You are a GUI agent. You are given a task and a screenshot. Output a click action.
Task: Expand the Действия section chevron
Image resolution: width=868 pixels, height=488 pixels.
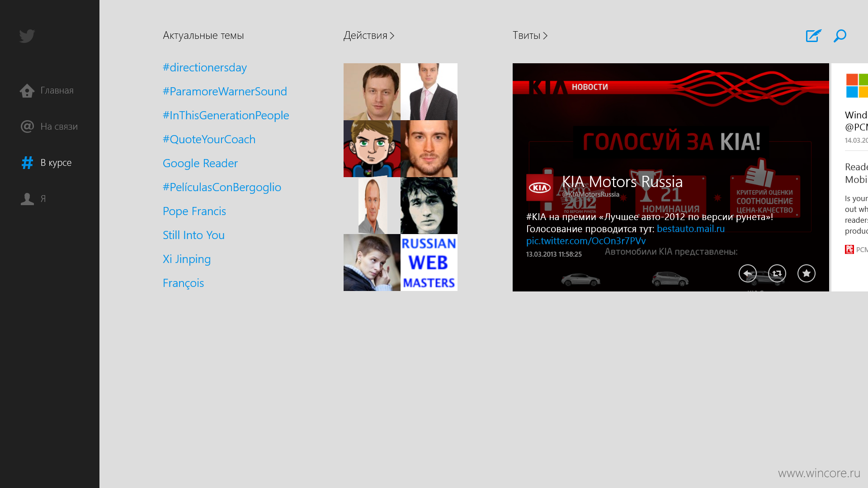(392, 36)
